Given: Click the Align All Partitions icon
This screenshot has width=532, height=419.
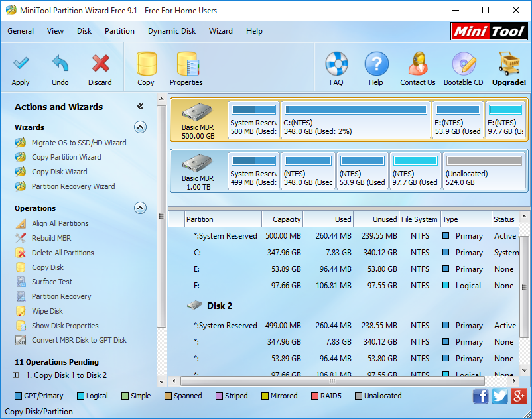Looking at the screenshot, I should (x=21, y=223).
